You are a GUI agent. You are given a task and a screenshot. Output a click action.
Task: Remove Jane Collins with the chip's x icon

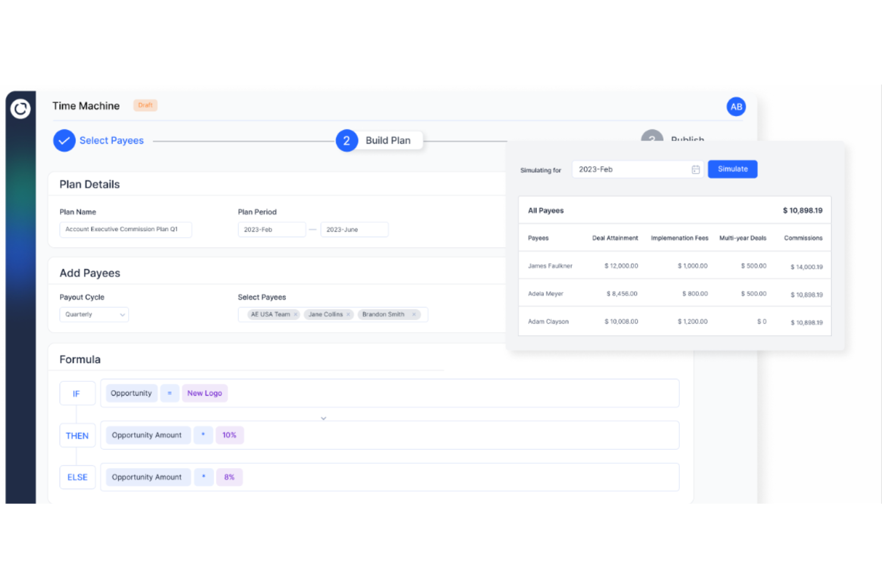pyautogui.click(x=349, y=314)
